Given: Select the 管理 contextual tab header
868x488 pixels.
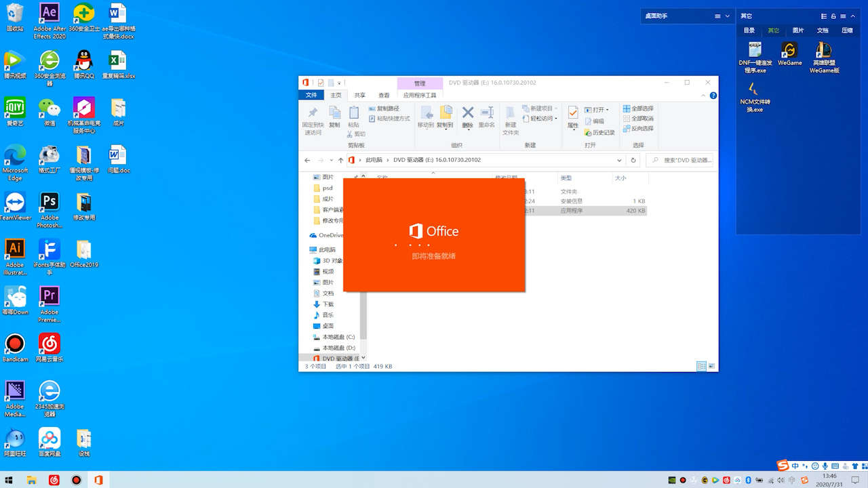Looking at the screenshot, I should 420,83.
